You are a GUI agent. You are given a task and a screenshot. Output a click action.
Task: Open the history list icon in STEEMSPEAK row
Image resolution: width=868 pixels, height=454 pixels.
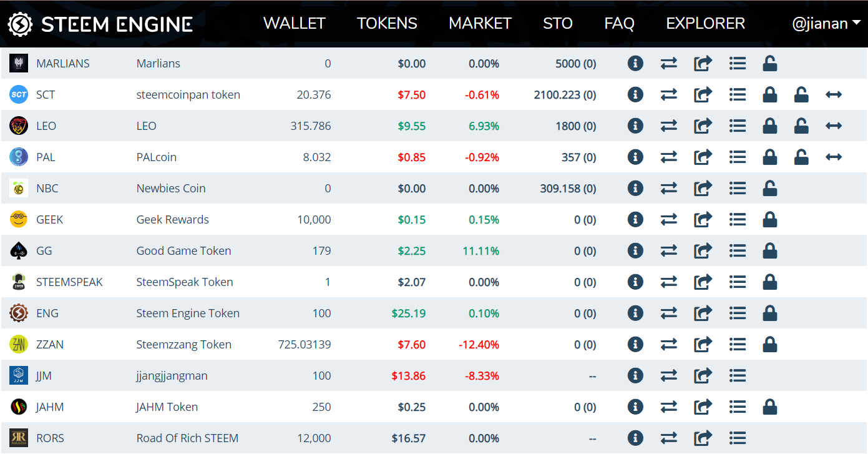(x=738, y=282)
